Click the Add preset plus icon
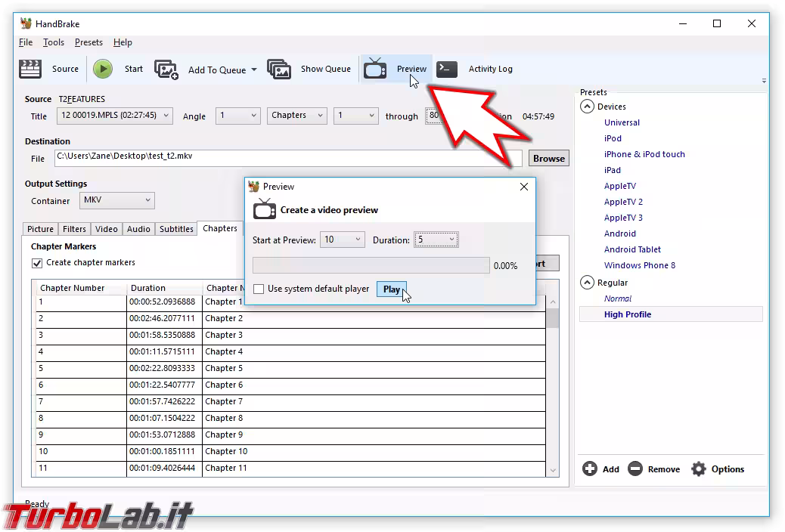Viewport: 785px width, 532px height. click(x=590, y=469)
